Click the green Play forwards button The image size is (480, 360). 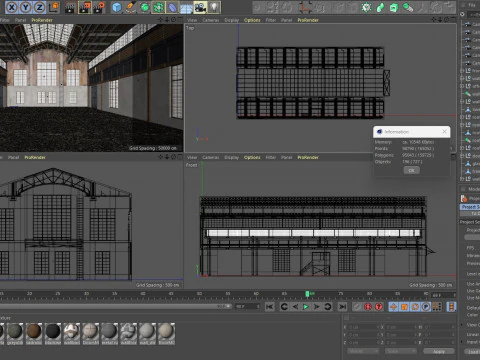pos(306,307)
